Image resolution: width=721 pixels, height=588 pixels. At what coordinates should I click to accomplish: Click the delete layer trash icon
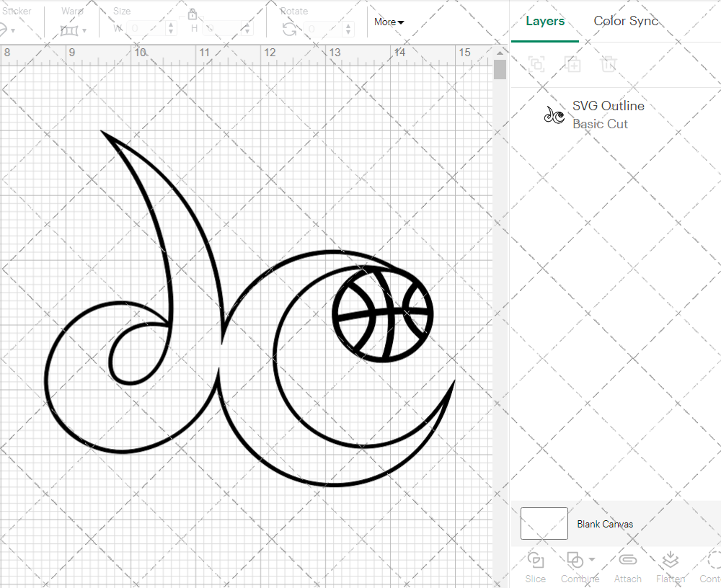(609, 64)
